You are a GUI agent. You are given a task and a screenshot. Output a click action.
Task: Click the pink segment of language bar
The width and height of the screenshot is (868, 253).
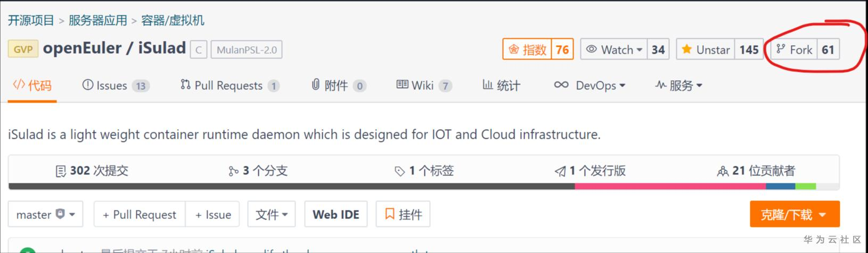click(670, 187)
